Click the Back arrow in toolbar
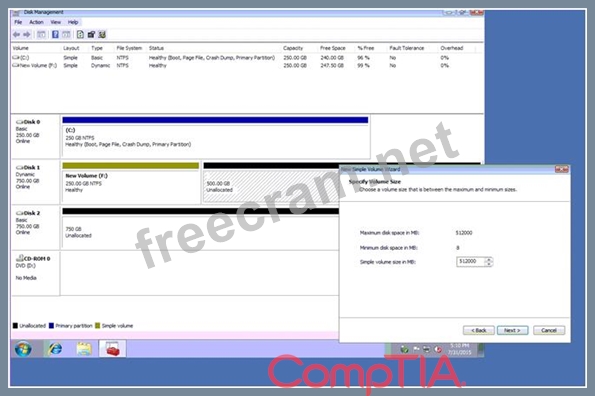The image size is (595, 396). click(x=16, y=35)
